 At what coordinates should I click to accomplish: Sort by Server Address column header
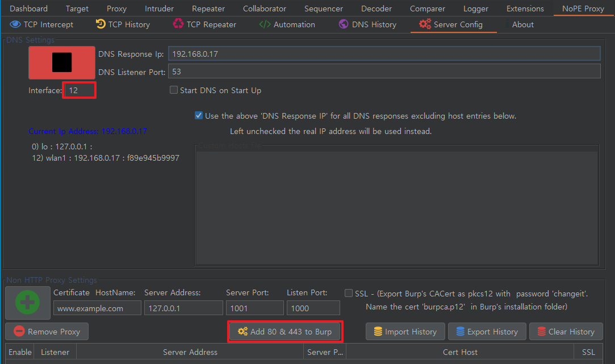190,352
